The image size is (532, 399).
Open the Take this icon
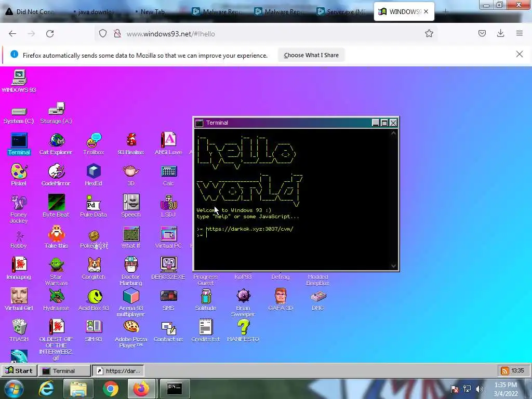(56, 237)
